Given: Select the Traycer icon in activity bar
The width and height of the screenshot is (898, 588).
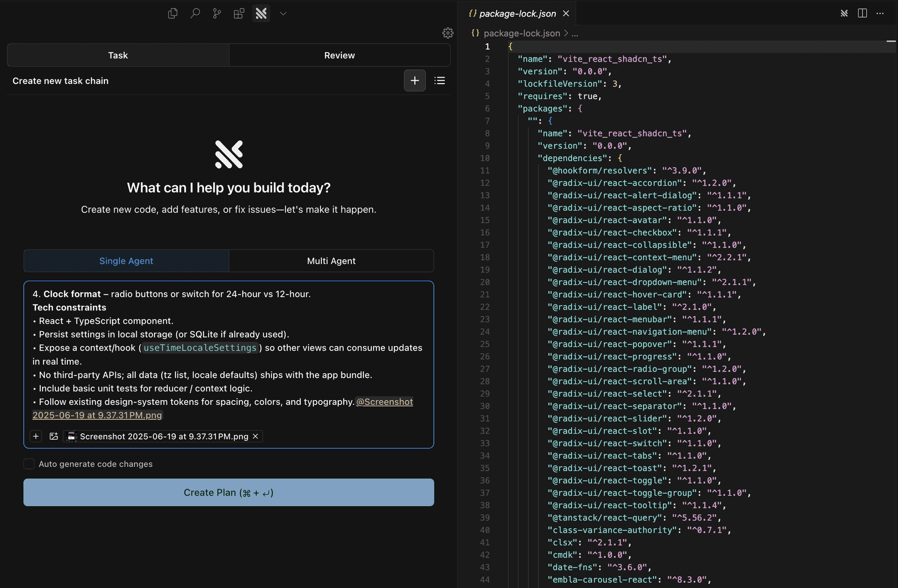Looking at the screenshot, I should (261, 14).
